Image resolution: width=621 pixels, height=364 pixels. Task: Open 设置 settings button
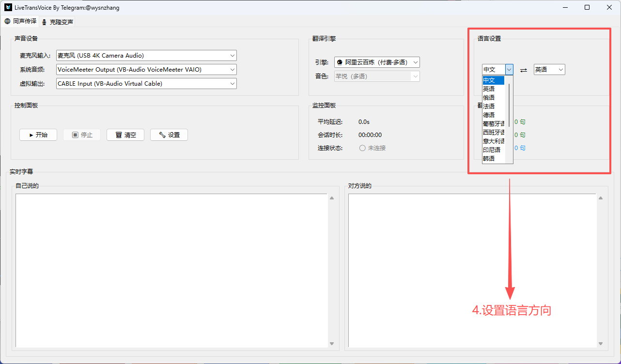pos(169,135)
